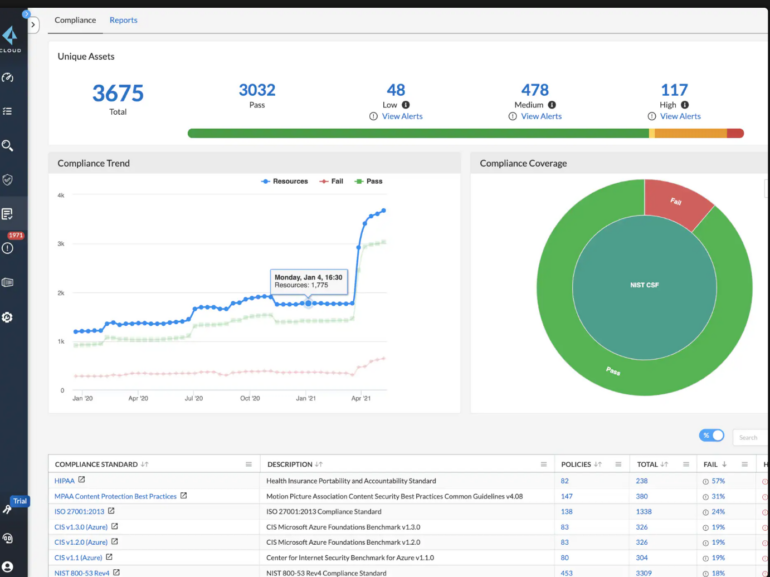
Task: Toggle the percentage switch above the table
Action: click(x=712, y=436)
